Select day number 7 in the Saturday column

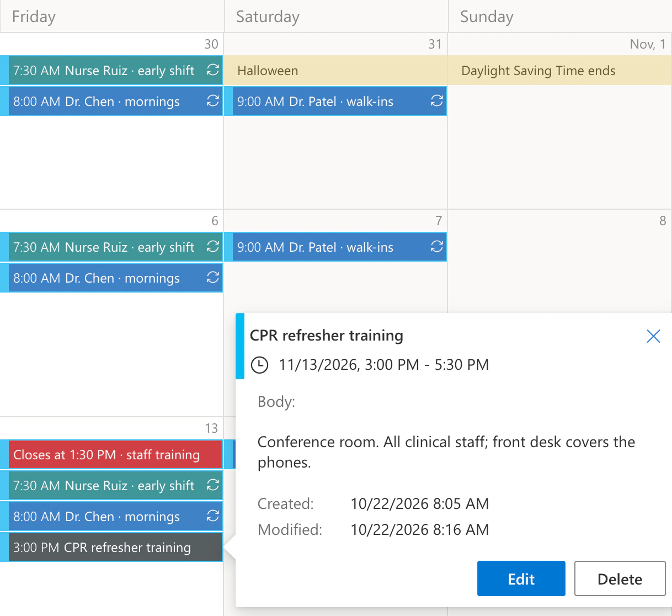pos(439,221)
